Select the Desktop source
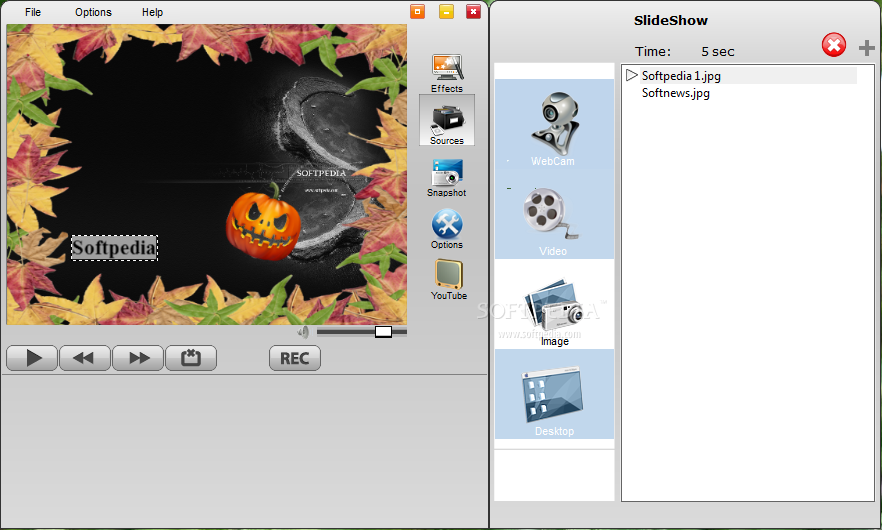Viewport: 882px width, 530px height. click(x=555, y=394)
